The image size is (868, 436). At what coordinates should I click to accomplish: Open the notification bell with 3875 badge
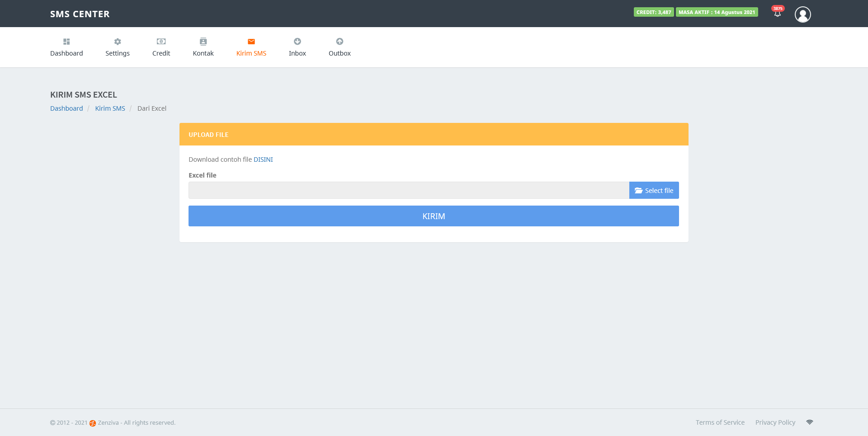778,12
